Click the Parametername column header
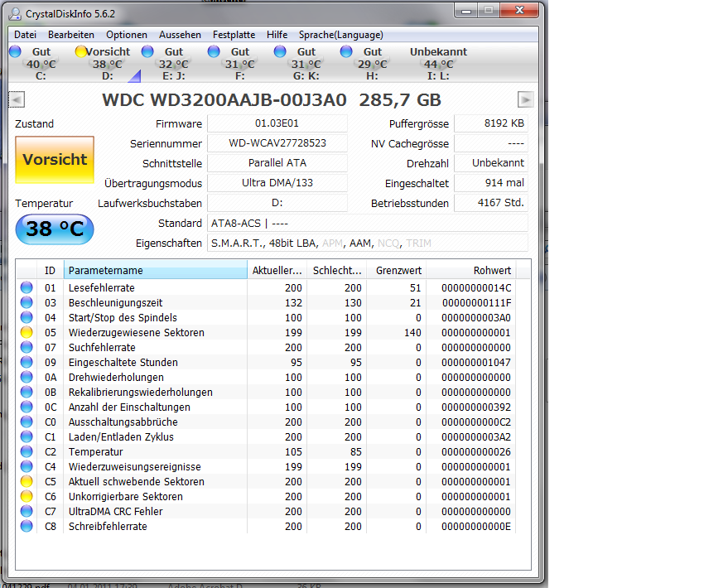704x588 pixels. pos(156,270)
